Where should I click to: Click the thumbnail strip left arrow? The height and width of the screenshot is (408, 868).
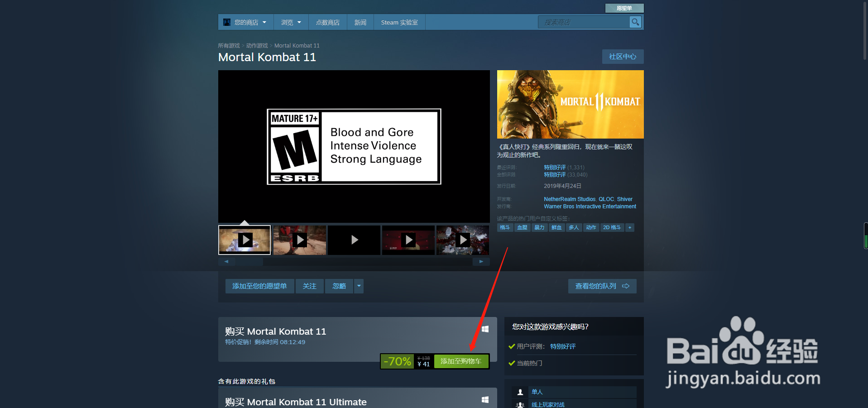pyautogui.click(x=226, y=261)
